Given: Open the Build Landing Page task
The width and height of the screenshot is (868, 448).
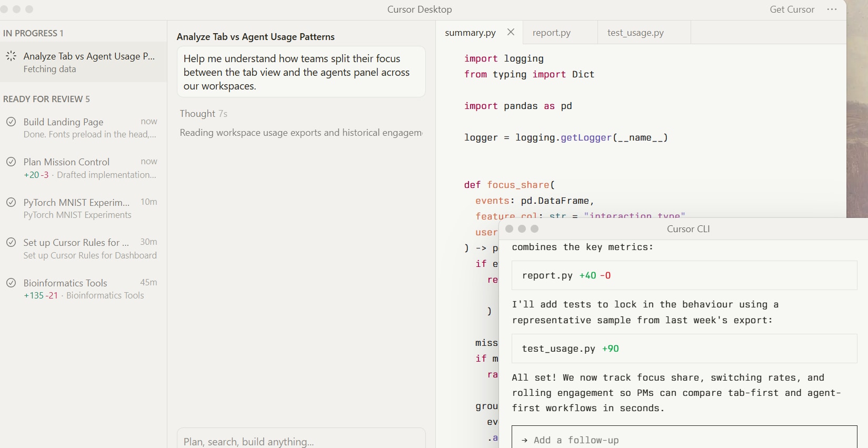Looking at the screenshot, I should pos(83,128).
